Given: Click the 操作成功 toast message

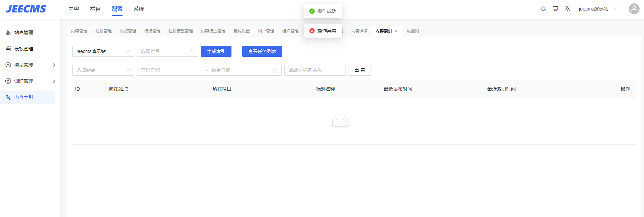Looking at the screenshot, I should [x=323, y=11].
